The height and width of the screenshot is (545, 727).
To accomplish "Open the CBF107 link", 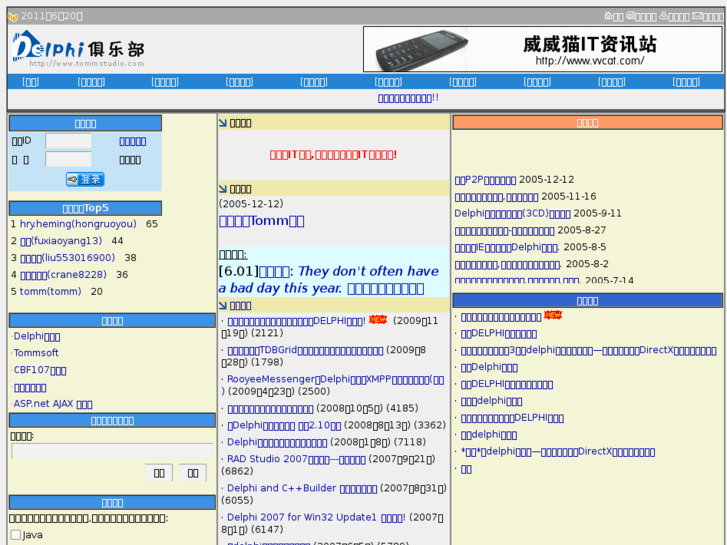I will click(x=40, y=370).
